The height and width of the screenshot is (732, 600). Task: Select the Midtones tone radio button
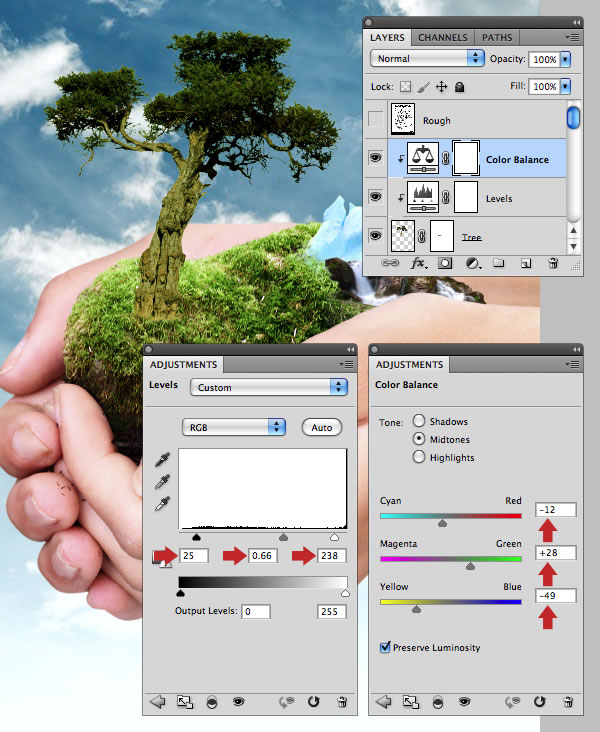(419, 439)
